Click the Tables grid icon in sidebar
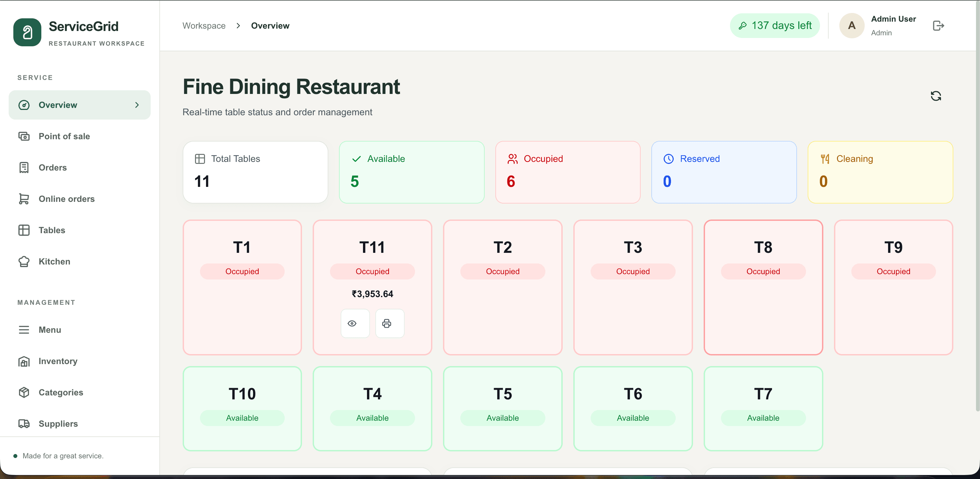 (24, 230)
